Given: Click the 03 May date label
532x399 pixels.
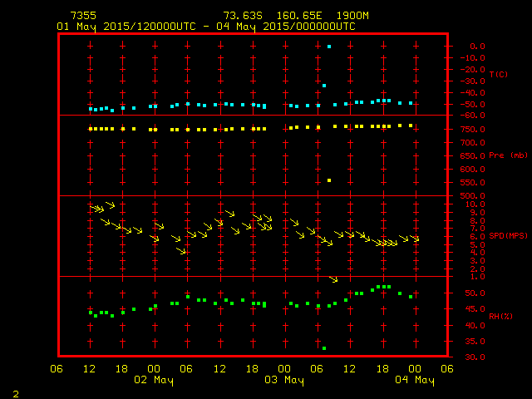Looking at the screenshot, I should click(x=283, y=380).
